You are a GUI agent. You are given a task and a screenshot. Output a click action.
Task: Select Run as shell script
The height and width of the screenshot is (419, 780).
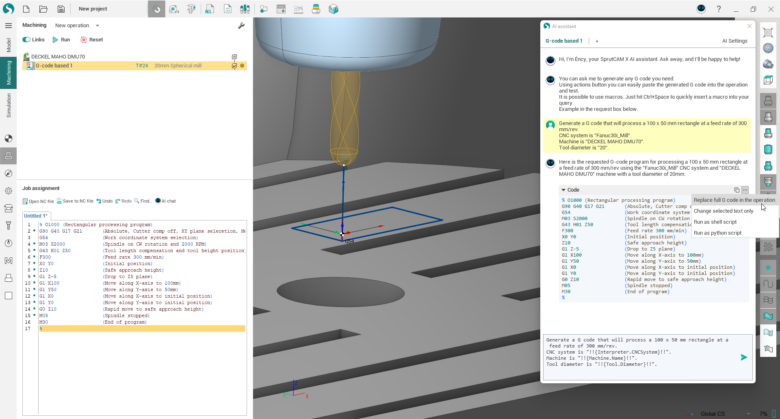click(715, 222)
